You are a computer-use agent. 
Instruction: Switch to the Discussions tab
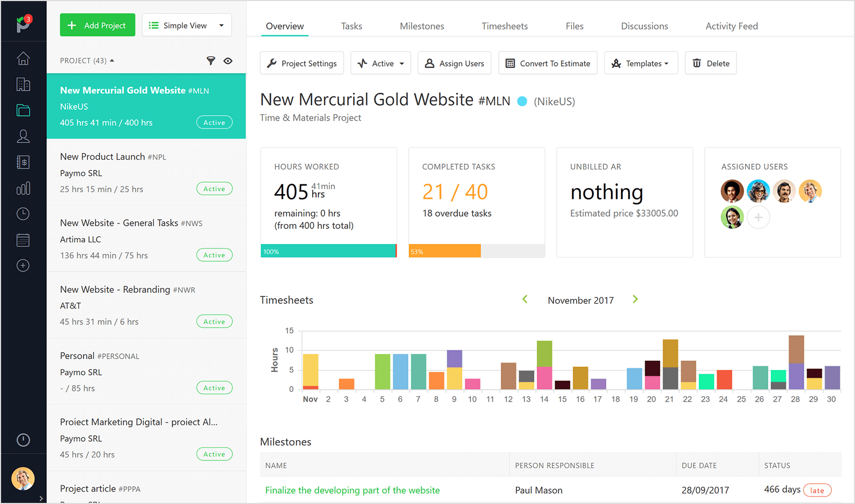click(x=645, y=26)
